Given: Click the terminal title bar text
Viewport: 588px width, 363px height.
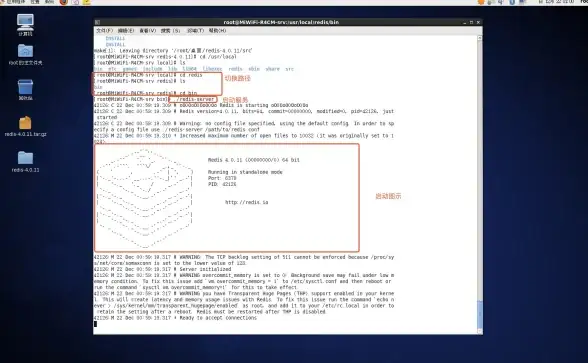Looking at the screenshot, I should pos(281,22).
